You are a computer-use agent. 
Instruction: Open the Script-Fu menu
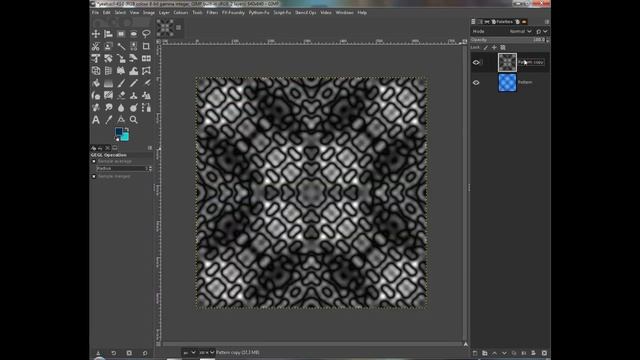282,13
